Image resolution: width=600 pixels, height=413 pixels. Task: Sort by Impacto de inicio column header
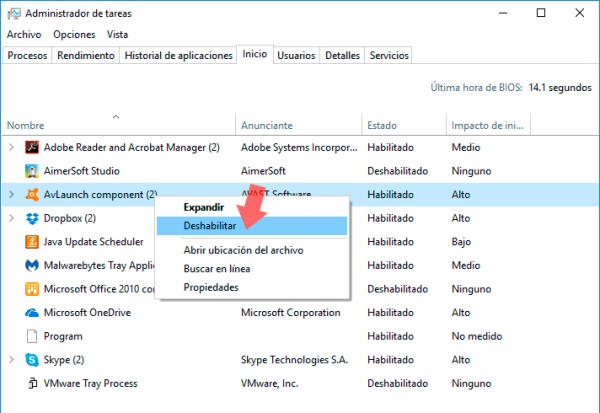[x=489, y=124]
